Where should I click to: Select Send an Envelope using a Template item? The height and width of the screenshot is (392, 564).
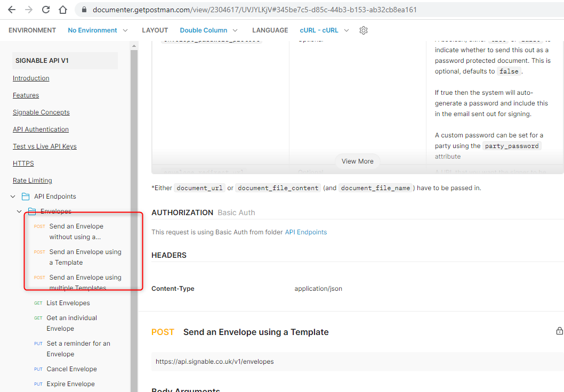click(x=78, y=257)
